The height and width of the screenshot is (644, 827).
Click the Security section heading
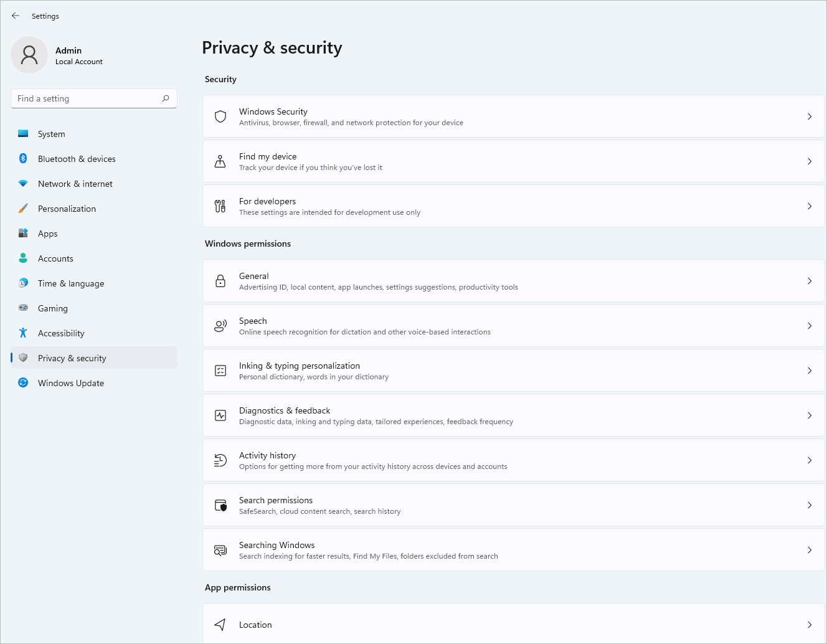tap(220, 79)
